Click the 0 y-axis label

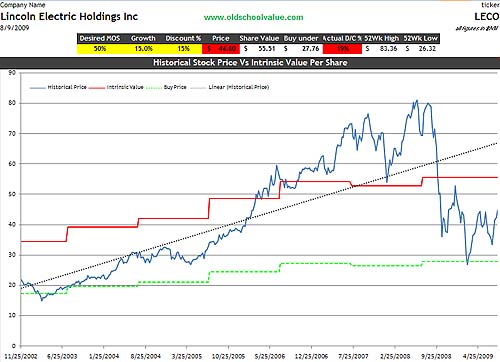click(x=13, y=346)
